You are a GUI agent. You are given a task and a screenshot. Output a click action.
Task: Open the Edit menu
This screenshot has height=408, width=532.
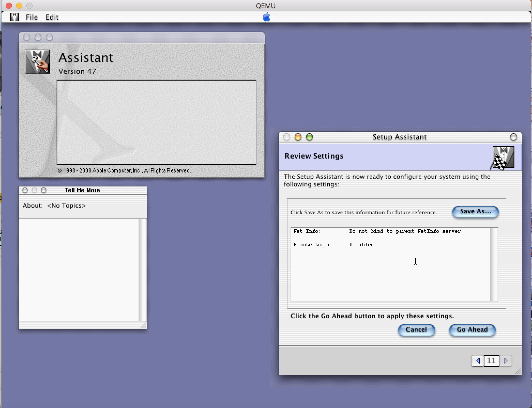(x=52, y=17)
